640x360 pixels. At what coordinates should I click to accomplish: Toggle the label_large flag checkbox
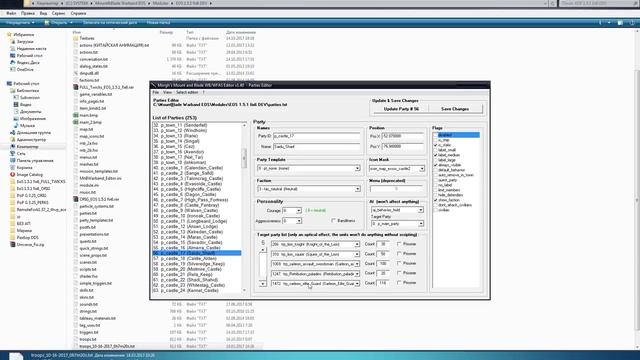click(x=436, y=160)
